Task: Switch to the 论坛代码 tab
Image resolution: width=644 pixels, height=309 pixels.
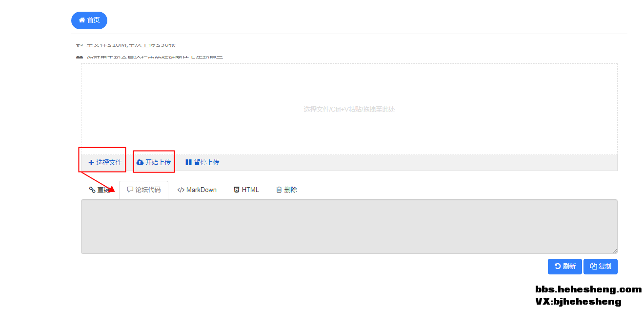Action: pos(147,190)
